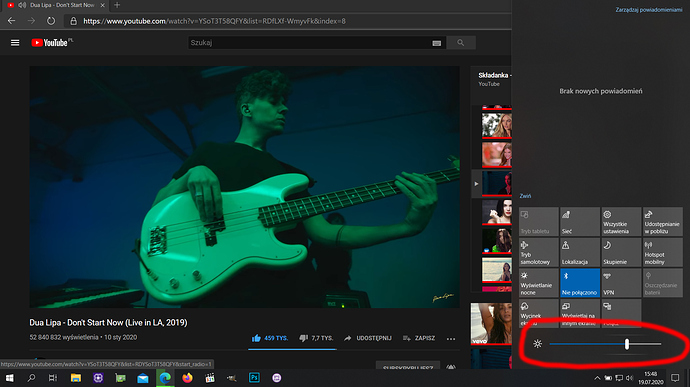Click the Szukaj search input field
Screen dimensions: 690x387
(x=308, y=43)
